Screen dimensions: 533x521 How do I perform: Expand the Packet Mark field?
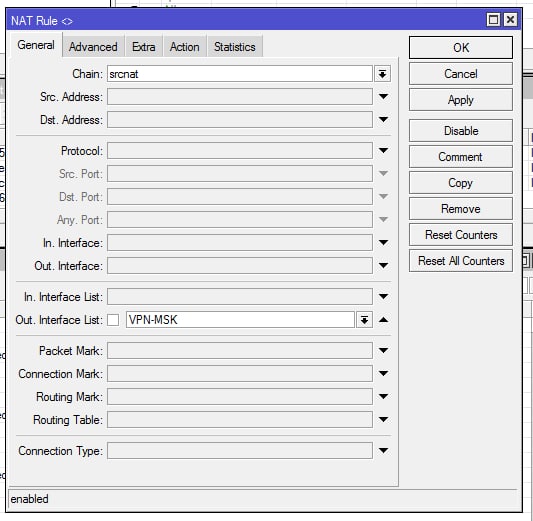click(383, 350)
